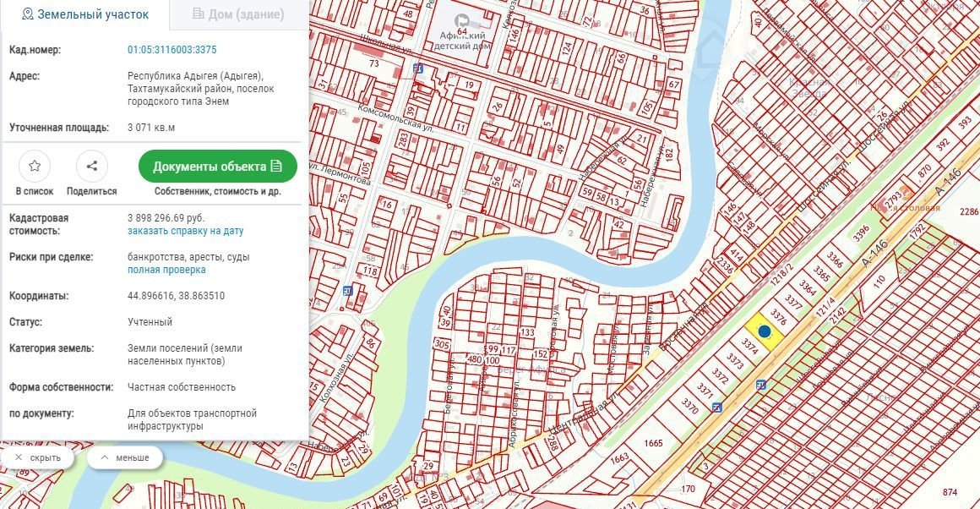Image resolution: width=980 pixels, height=509 pixels.
Task: Click the bus stop icon on Школьная street
Action: point(418,68)
